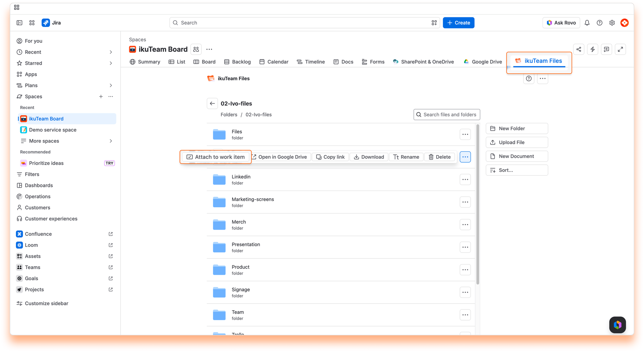Open the ikuTeam Board title ellipsis menu
644x352 pixels.
coord(209,49)
